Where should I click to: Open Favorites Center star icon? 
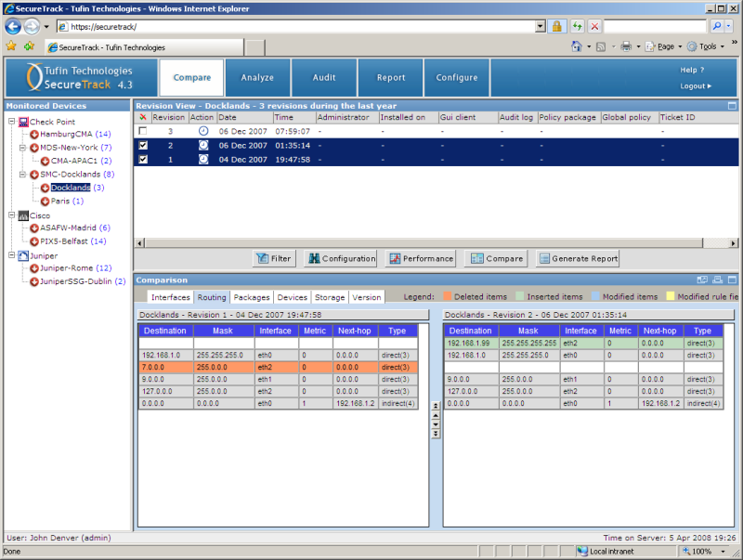coord(11,46)
